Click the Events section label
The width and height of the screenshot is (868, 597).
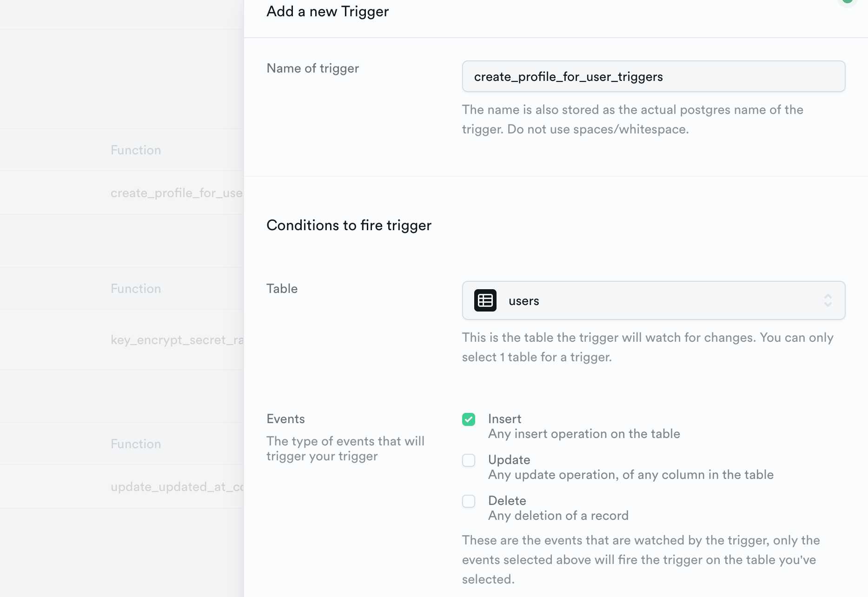[x=285, y=419]
